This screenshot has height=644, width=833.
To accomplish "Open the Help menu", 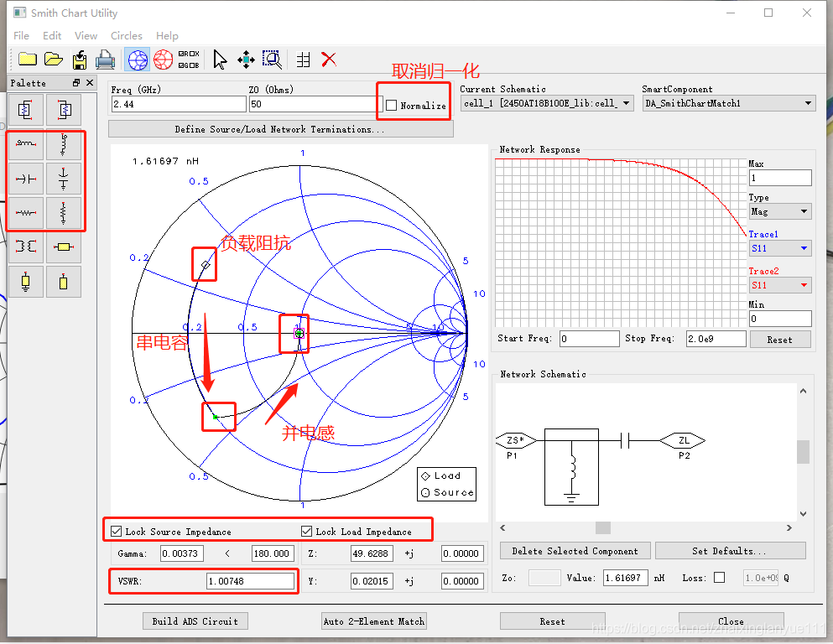I will 167,35.
